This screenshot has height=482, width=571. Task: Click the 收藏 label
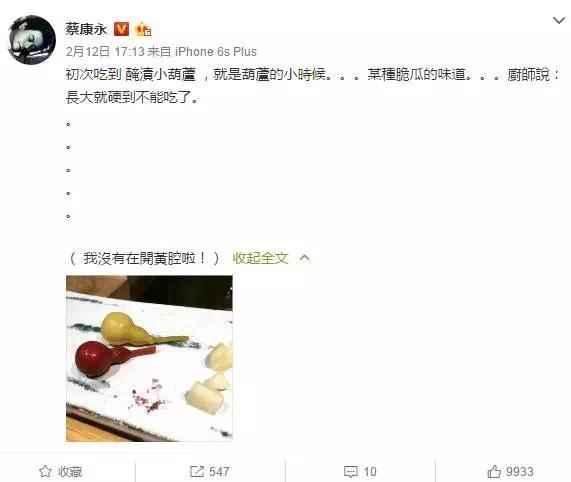(x=70, y=472)
